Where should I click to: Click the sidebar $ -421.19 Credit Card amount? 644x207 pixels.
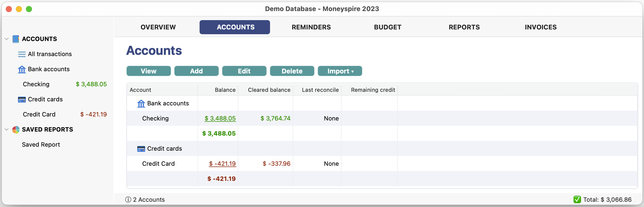point(94,114)
